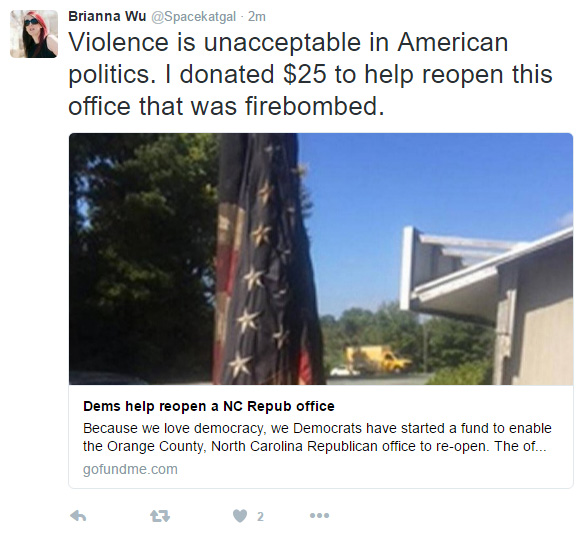Click the tweet text about firebombed office
The height and width of the screenshot is (534, 582).
[x=310, y=74]
